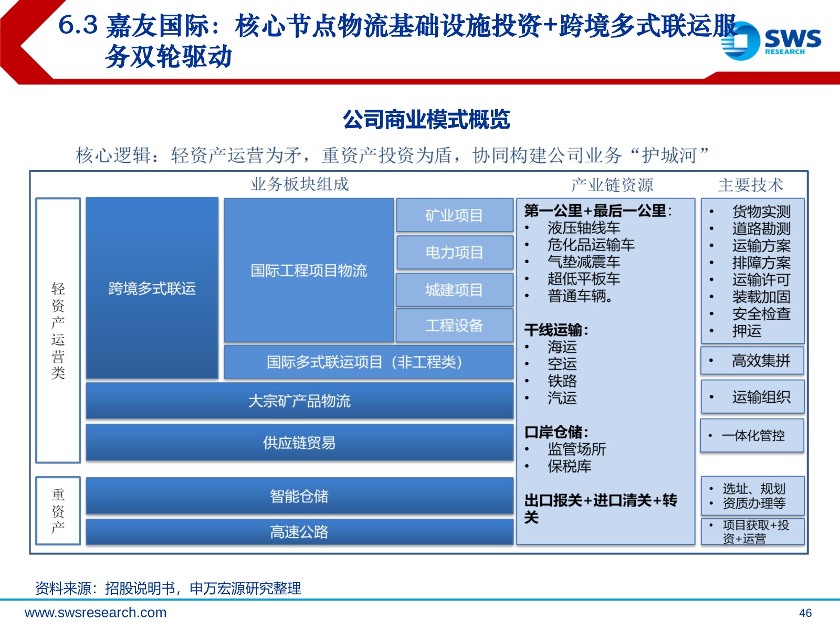Screen dimensions: 840x630
Task: Select the 高速公路 bar
Action: click(x=299, y=532)
